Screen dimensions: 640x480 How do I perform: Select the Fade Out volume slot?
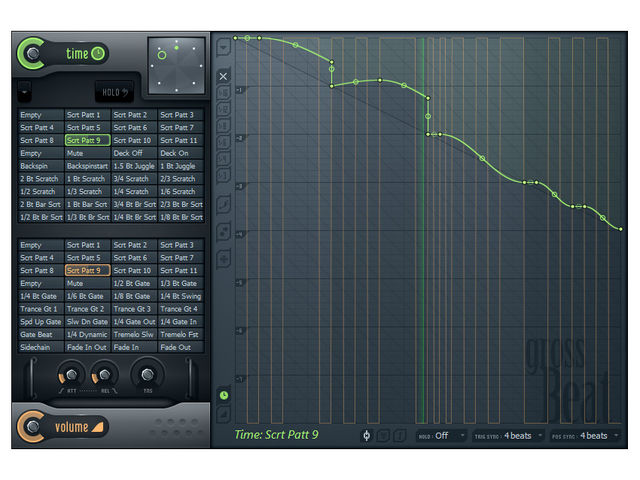pyautogui.click(x=180, y=347)
